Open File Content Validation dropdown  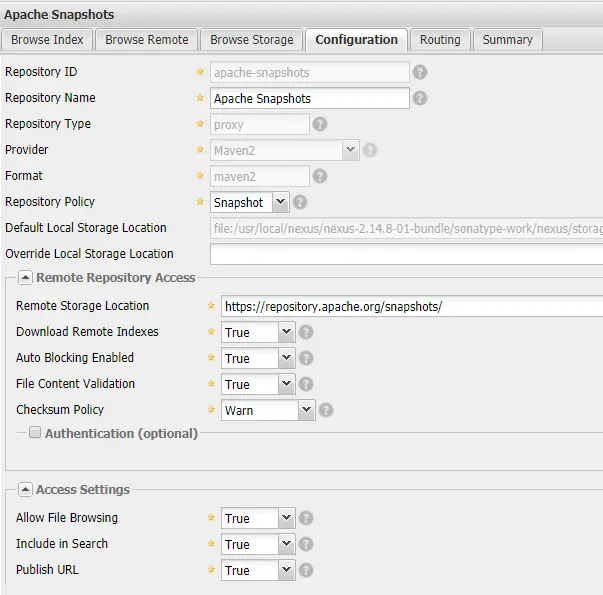tap(286, 384)
